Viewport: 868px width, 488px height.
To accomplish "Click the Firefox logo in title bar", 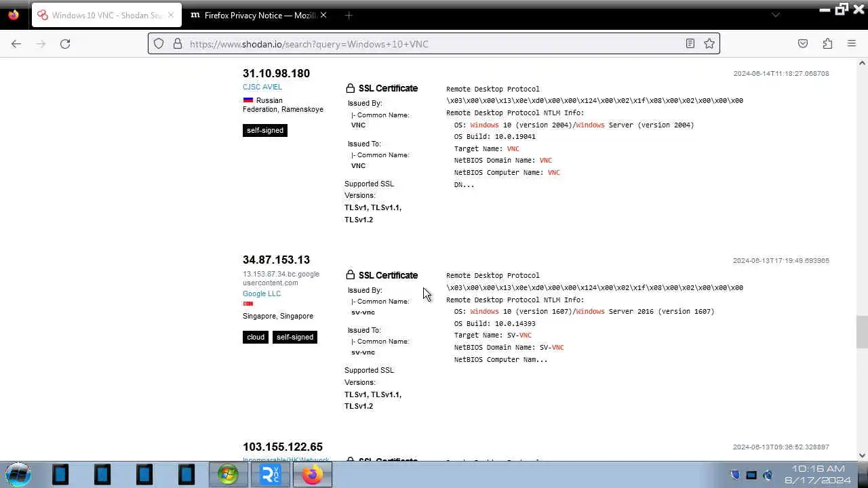I will pyautogui.click(x=14, y=15).
